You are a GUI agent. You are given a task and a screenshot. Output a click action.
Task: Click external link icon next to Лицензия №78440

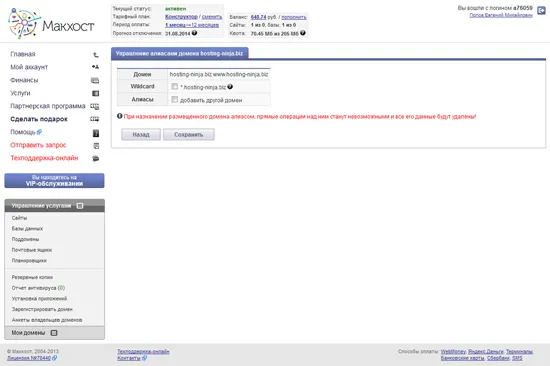pos(54,358)
